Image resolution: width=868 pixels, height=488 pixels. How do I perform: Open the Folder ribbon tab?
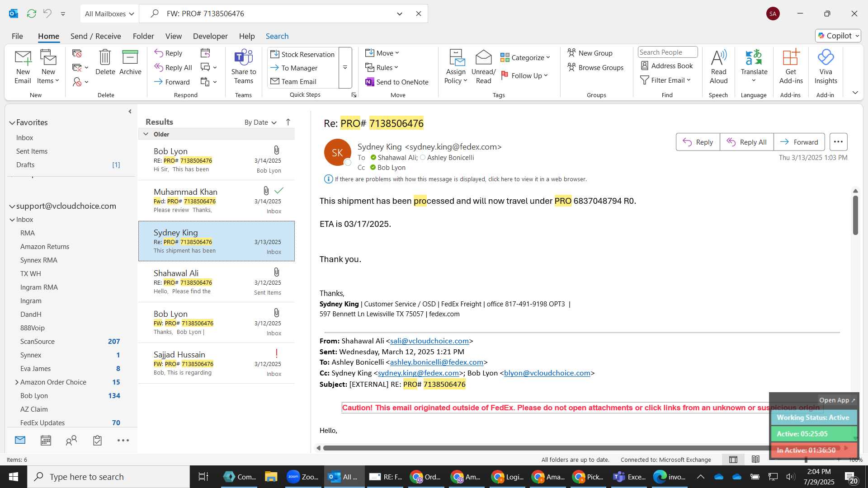[143, 36]
